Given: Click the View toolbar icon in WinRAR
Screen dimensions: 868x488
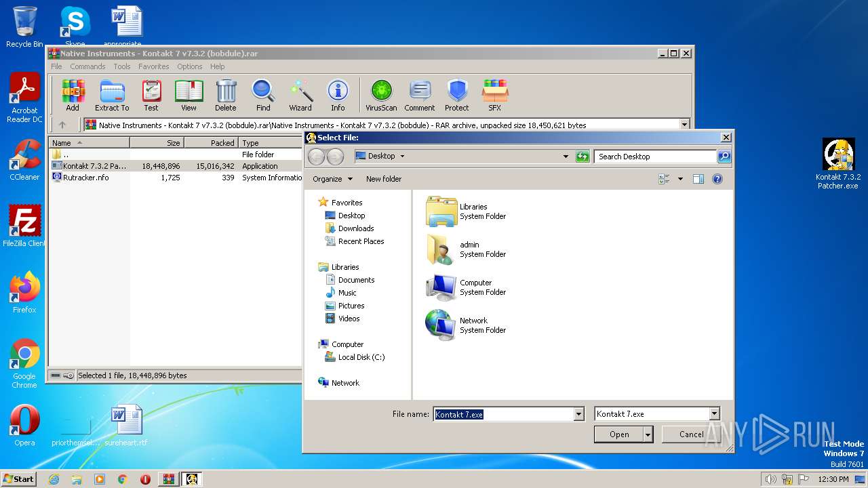Looking at the screenshot, I should tap(189, 95).
